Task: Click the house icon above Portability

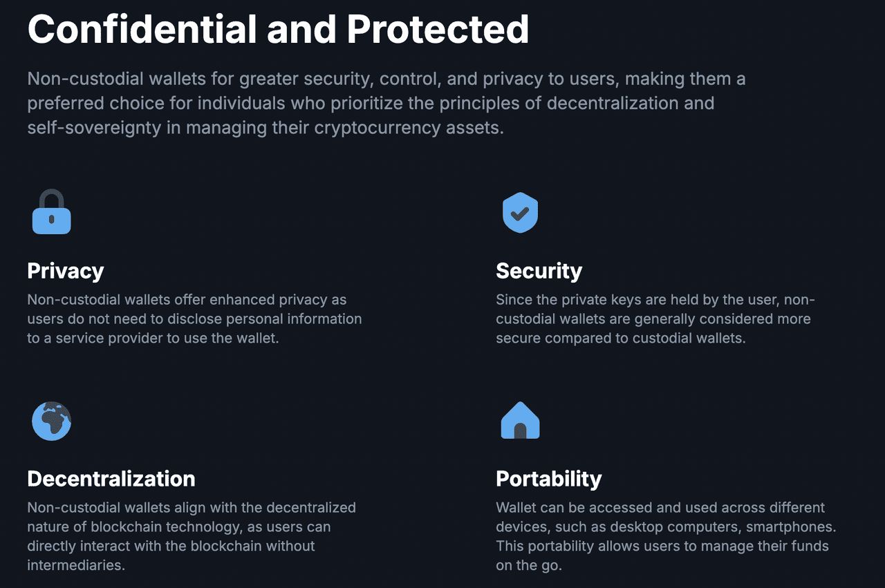Action: [x=520, y=421]
